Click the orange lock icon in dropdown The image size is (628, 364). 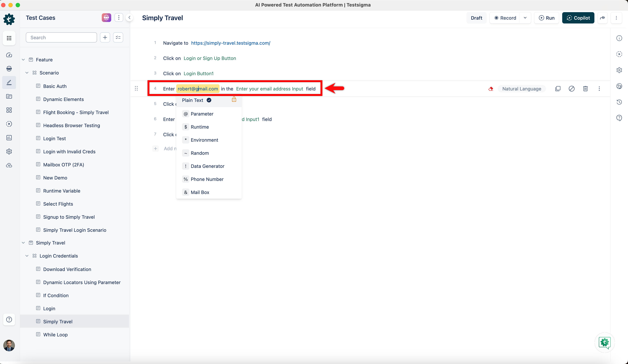234,99
